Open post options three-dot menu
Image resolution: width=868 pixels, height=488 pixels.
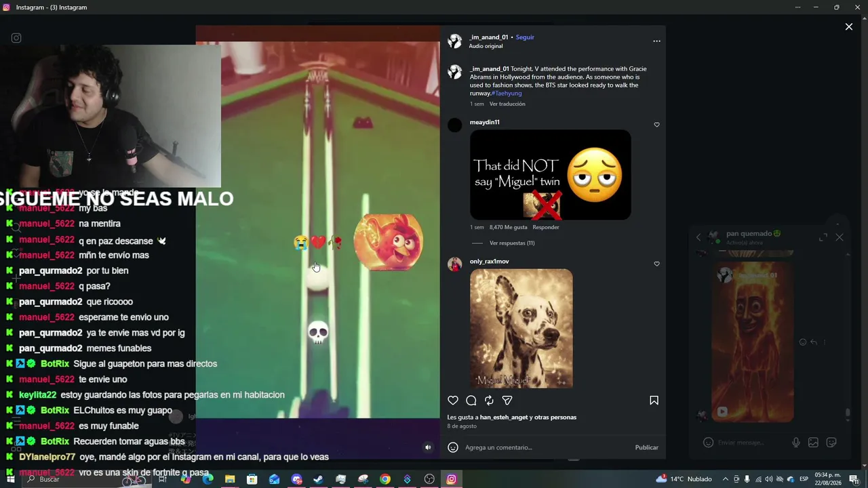pyautogui.click(x=656, y=41)
